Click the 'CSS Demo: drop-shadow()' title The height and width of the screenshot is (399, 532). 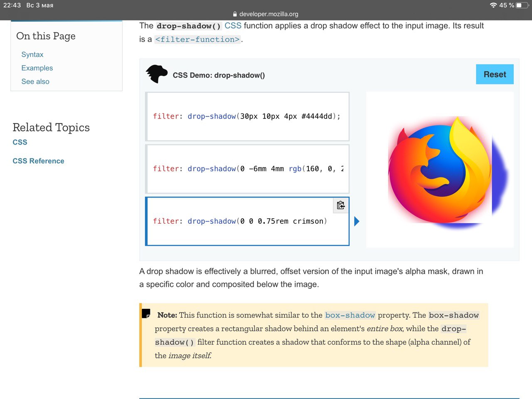point(219,75)
